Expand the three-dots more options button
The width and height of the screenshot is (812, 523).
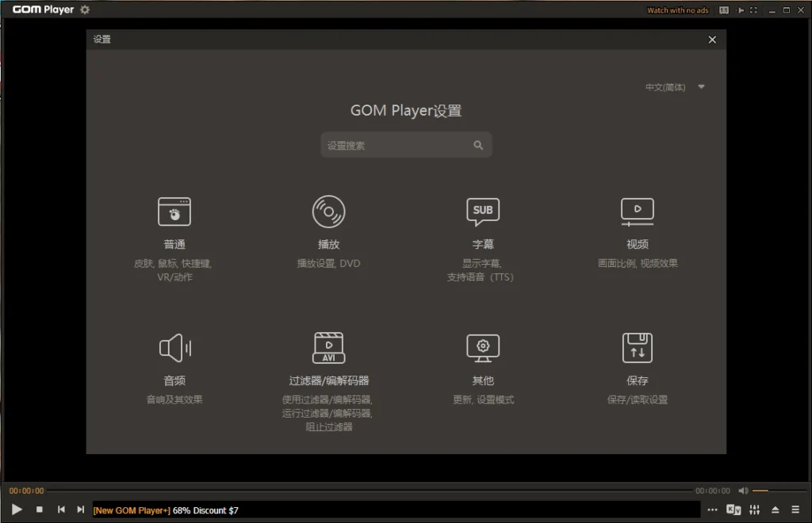712,510
